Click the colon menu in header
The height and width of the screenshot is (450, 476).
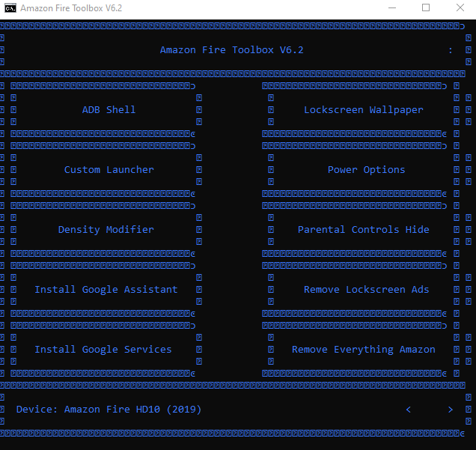coord(451,50)
